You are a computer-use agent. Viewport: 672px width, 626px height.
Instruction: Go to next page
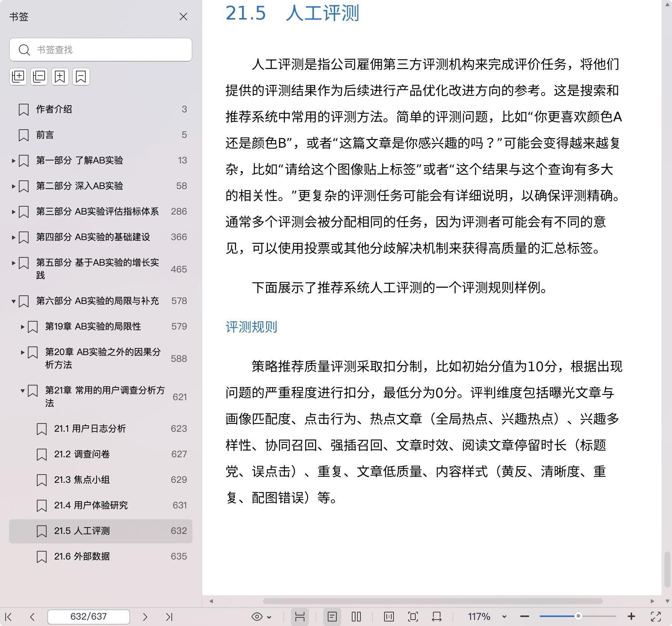pos(145,617)
